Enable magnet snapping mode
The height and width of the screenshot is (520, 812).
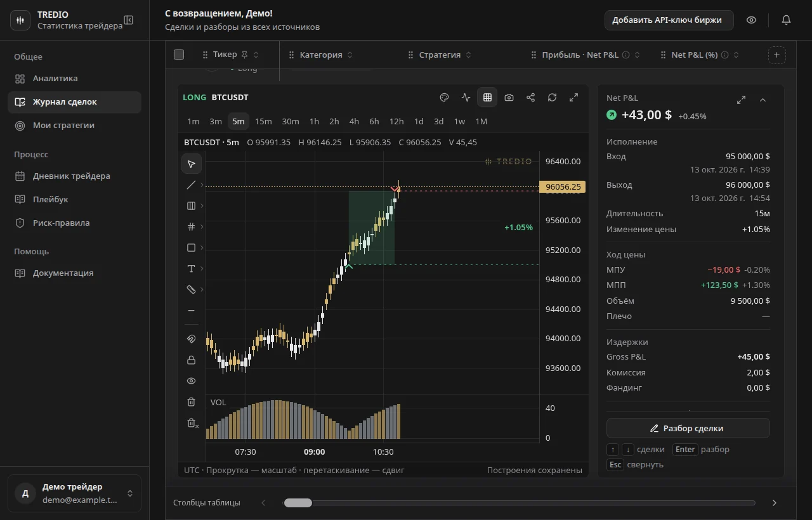(191, 339)
